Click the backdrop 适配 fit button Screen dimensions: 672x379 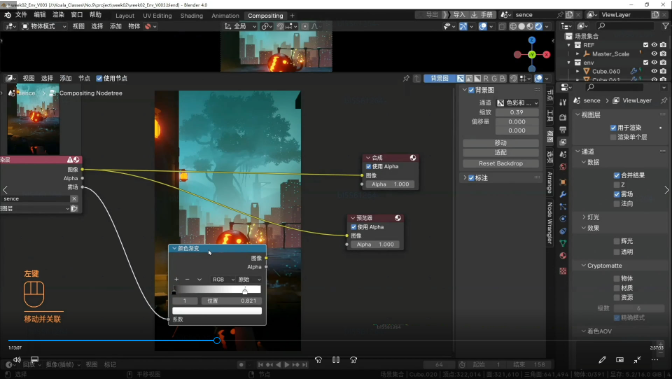point(501,153)
